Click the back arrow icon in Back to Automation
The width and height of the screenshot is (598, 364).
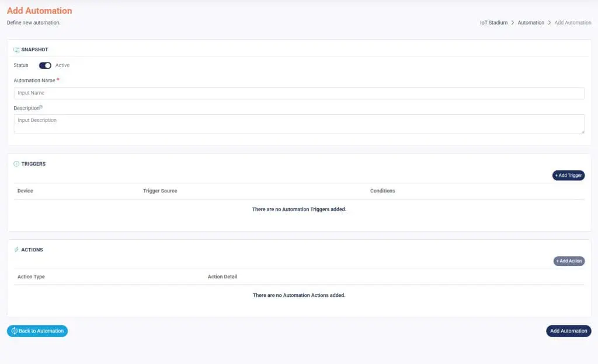tap(14, 331)
